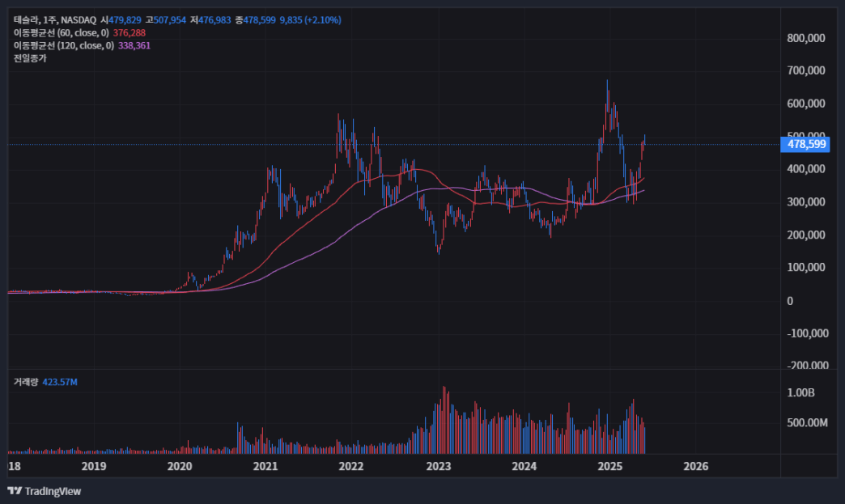
Task: Click the 2021 time axis label
Action: coord(265,466)
